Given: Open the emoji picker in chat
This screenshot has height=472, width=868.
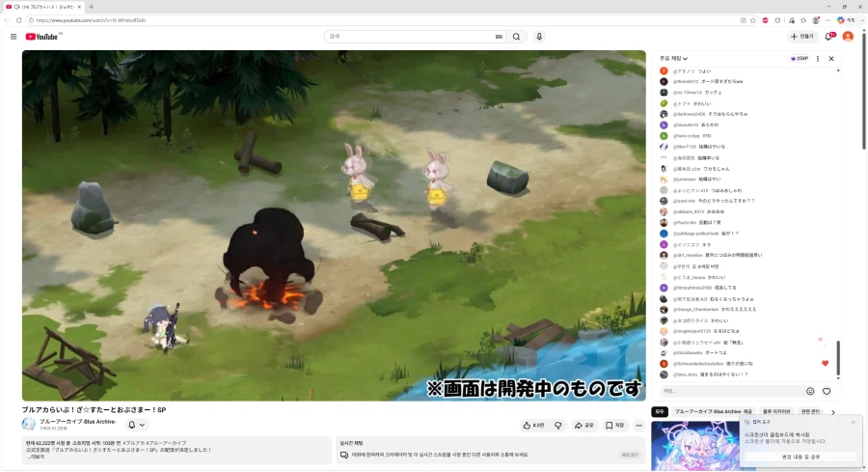Looking at the screenshot, I should pos(810,391).
